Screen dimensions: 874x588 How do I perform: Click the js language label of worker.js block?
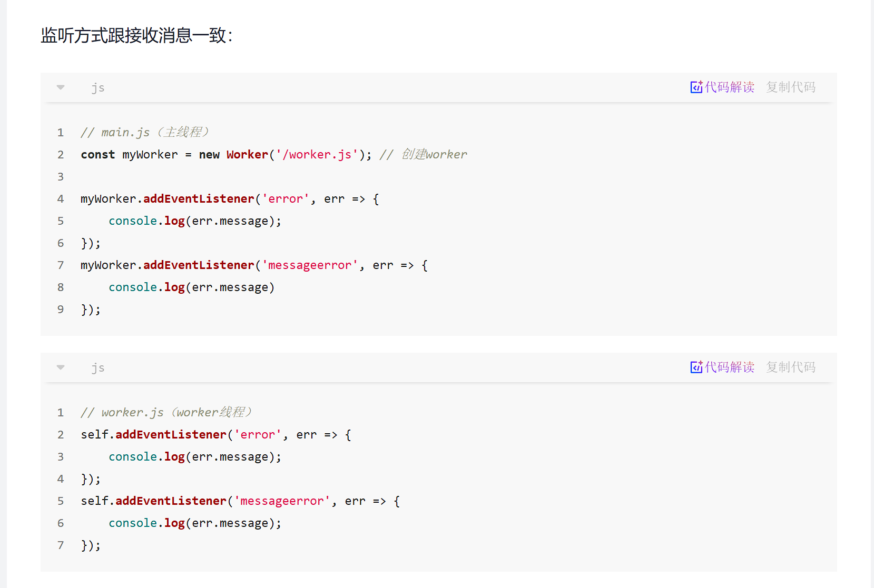98,368
